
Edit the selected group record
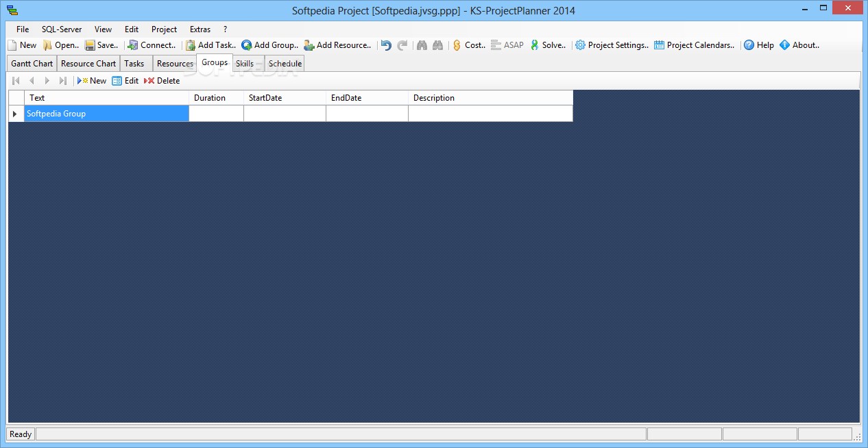pos(125,81)
